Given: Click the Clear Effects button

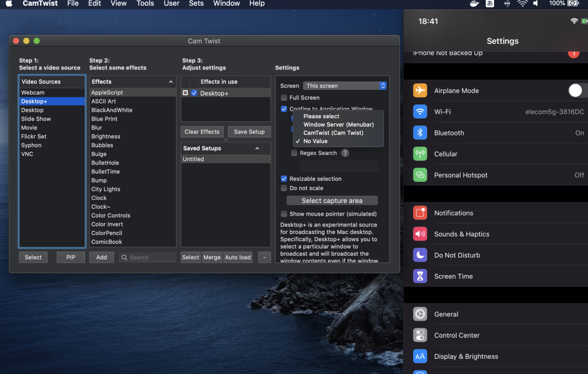Looking at the screenshot, I should click(202, 132).
